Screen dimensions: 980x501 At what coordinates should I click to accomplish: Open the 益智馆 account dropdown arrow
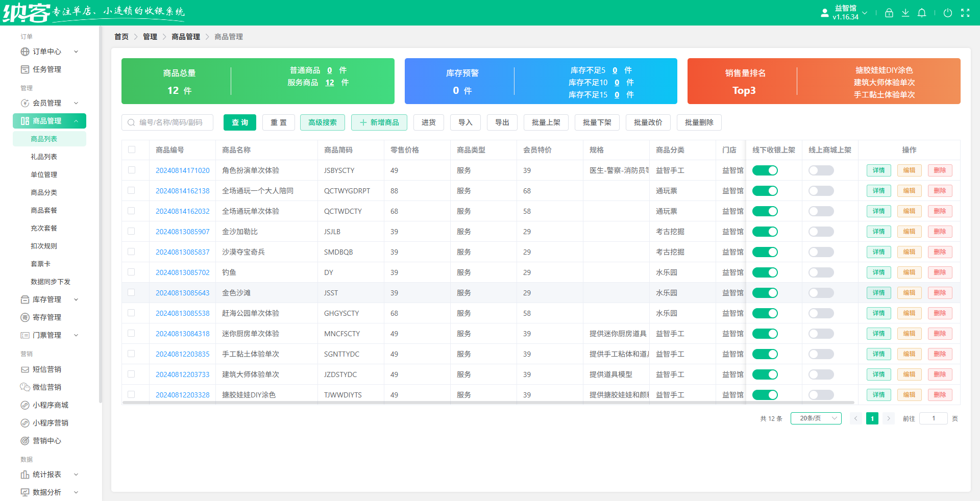click(x=865, y=13)
